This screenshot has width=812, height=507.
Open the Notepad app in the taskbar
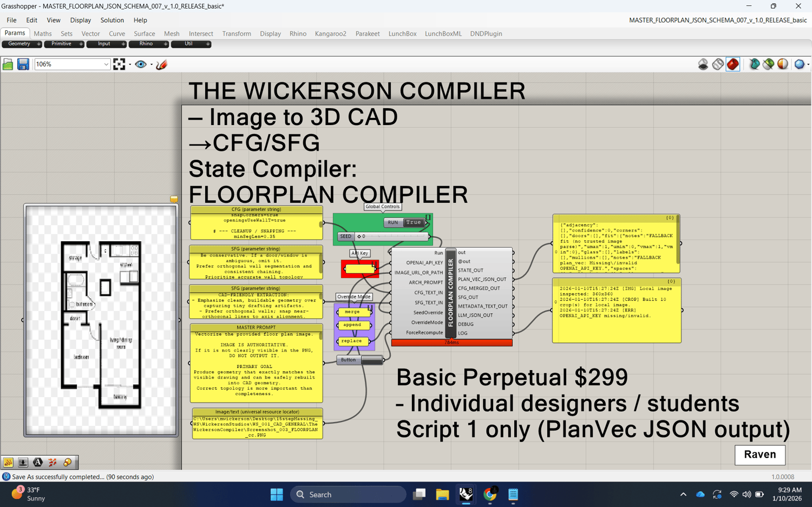513,495
